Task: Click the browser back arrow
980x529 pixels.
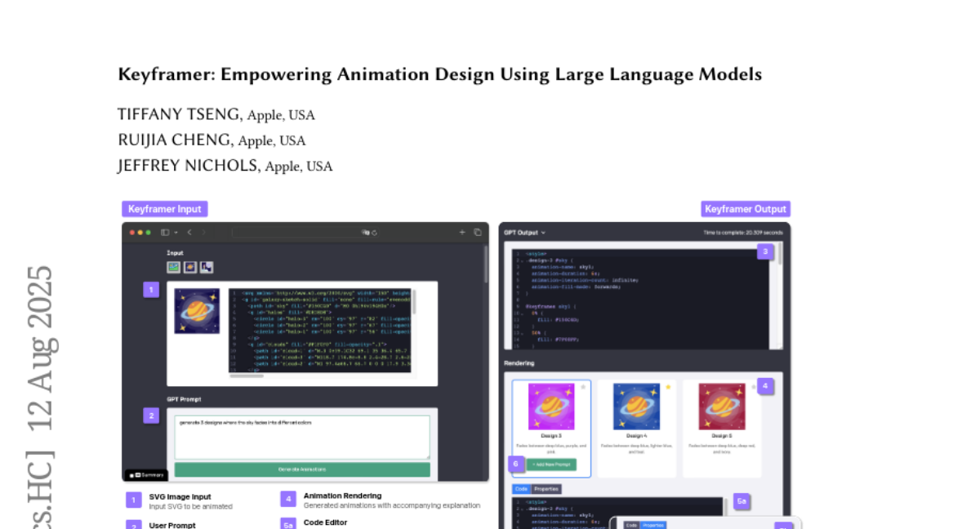Action: [189, 233]
